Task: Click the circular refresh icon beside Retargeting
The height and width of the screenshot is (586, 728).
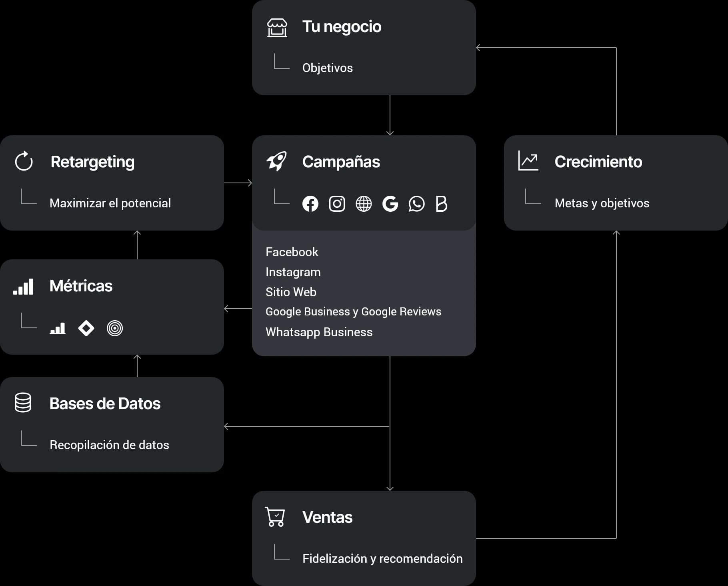Action: pyautogui.click(x=24, y=161)
